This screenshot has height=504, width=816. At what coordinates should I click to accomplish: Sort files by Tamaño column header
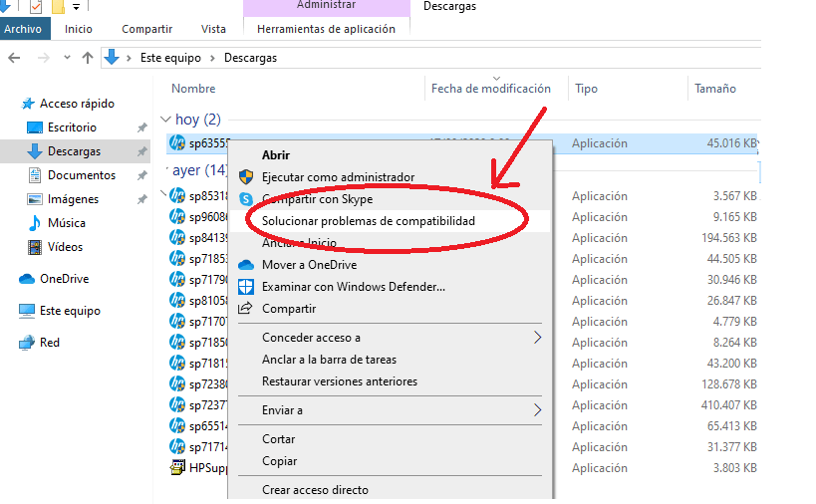tap(714, 89)
